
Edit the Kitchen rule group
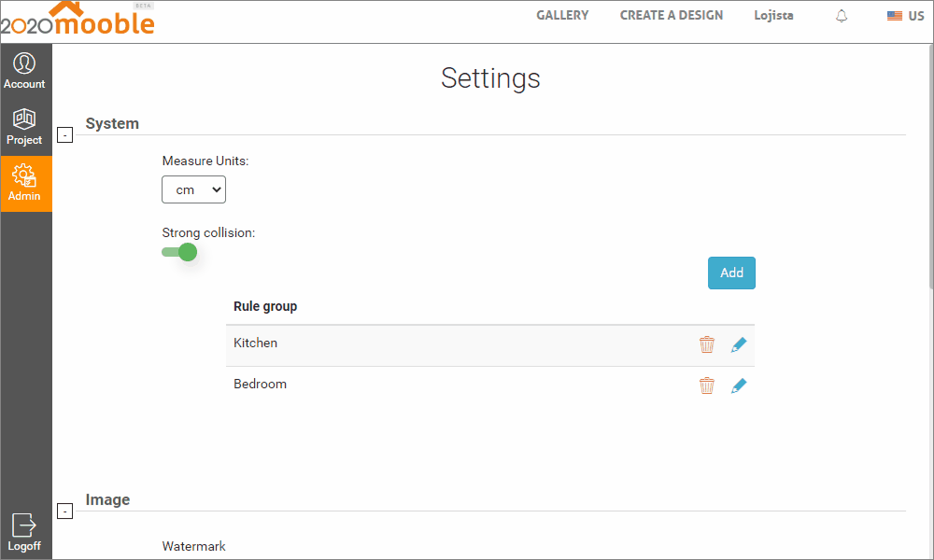(739, 344)
